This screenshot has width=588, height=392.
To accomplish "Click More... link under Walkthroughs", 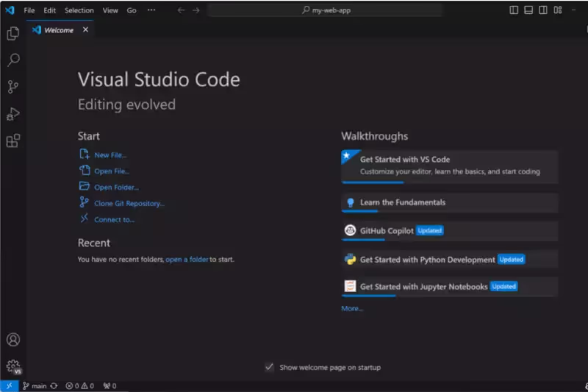I will pos(352,308).
